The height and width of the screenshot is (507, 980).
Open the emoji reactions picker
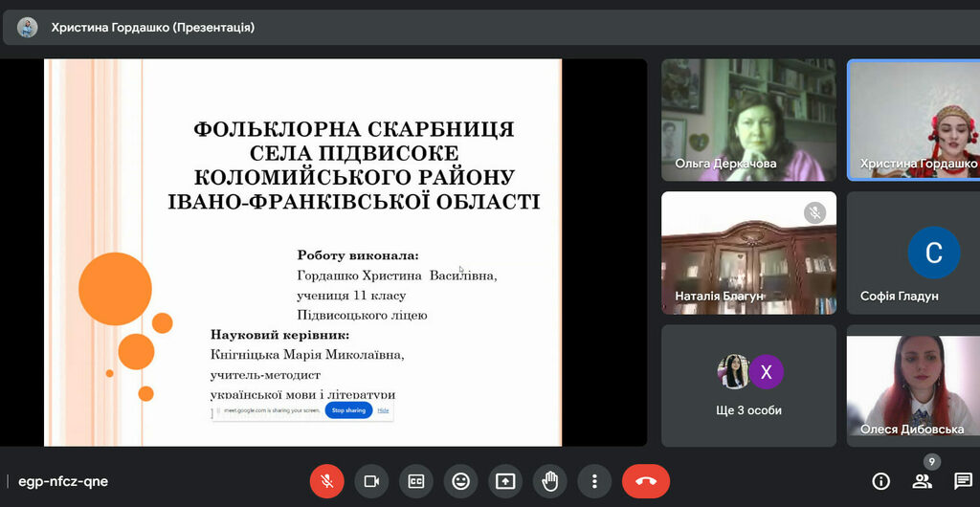[460, 481]
